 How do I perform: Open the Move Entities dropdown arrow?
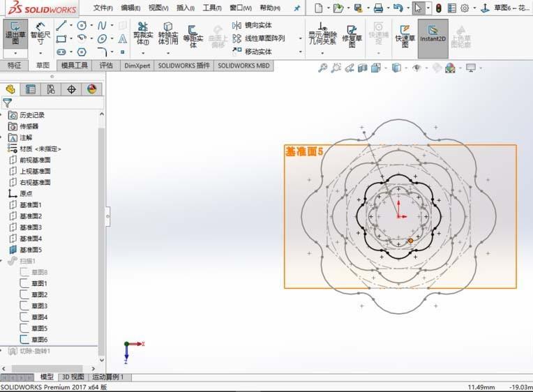301,52
